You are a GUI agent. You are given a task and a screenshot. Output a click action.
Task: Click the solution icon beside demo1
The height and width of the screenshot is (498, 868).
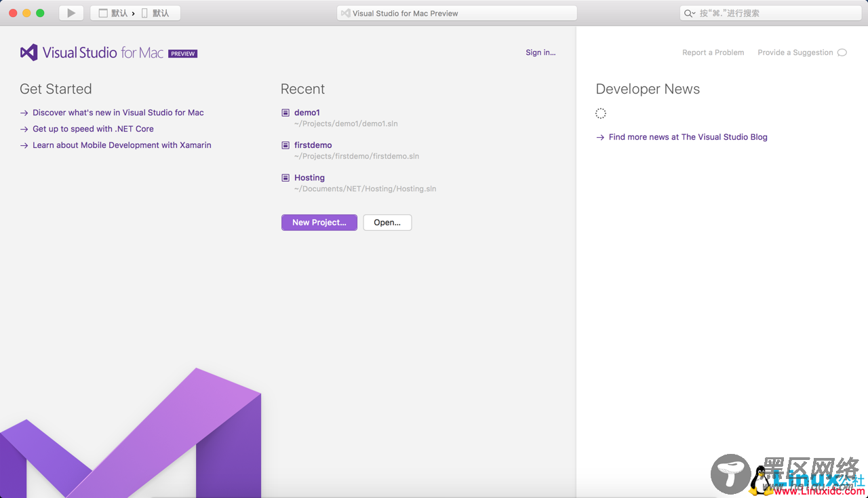[x=285, y=113]
